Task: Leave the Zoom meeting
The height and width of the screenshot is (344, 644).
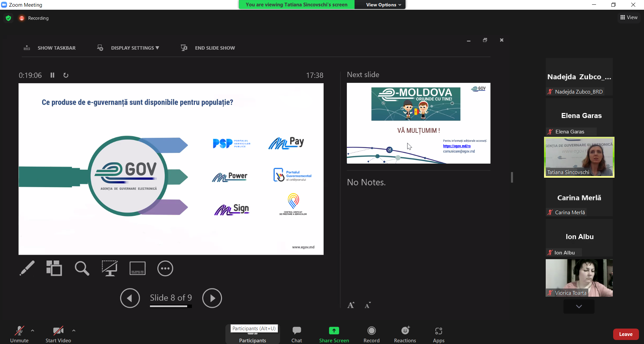Action: pyautogui.click(x=626, y=334)
